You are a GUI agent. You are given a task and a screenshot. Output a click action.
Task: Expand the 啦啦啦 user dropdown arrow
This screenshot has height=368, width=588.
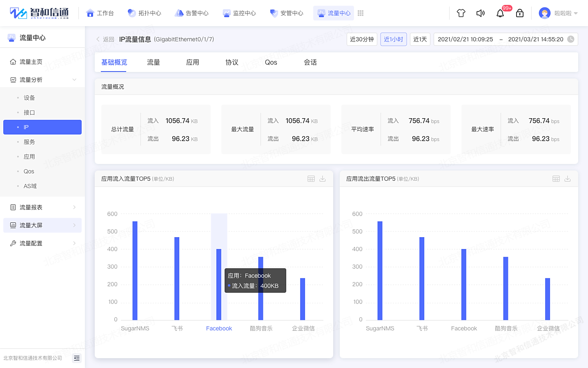(576, 13)
